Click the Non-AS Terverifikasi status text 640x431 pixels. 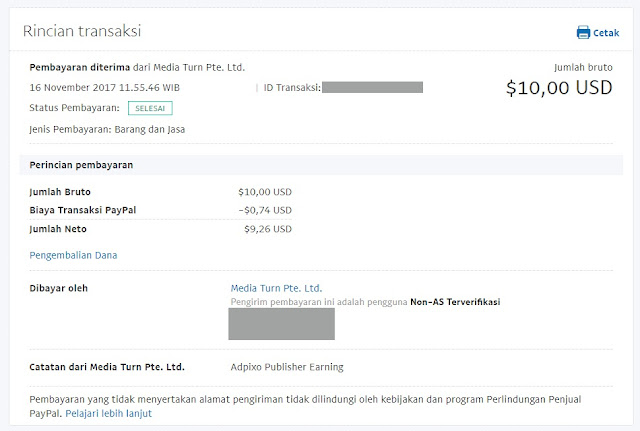[x=454, y=302]
